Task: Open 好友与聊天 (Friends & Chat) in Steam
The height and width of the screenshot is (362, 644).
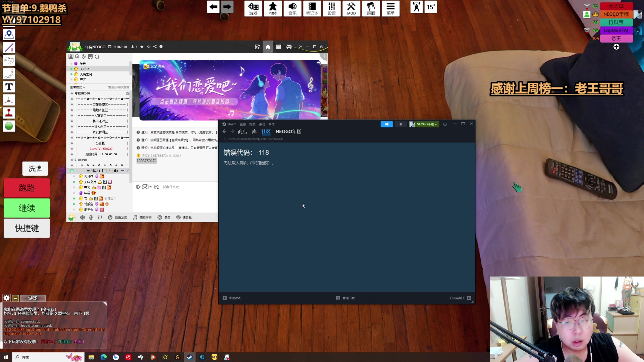Action: [x=461, y=298]
